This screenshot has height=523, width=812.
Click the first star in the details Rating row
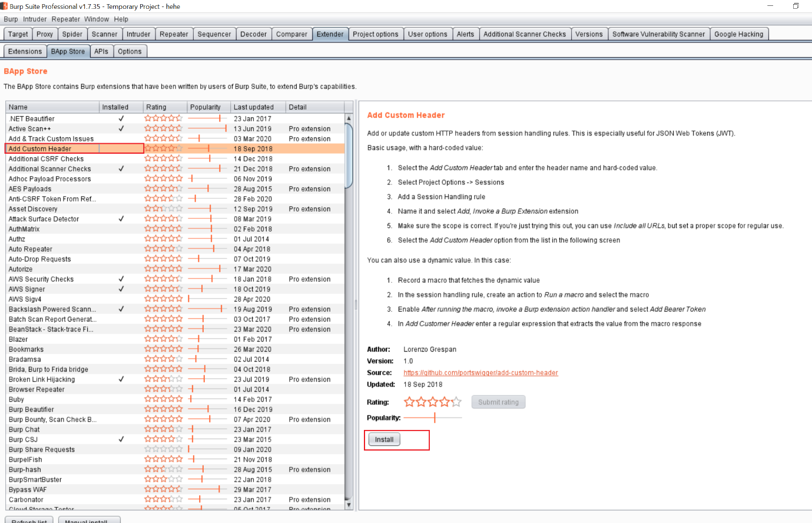coord(409,402)
